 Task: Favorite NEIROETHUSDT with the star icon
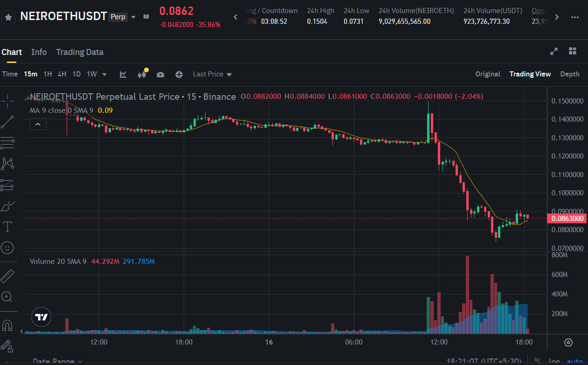(x=8, y=16)
